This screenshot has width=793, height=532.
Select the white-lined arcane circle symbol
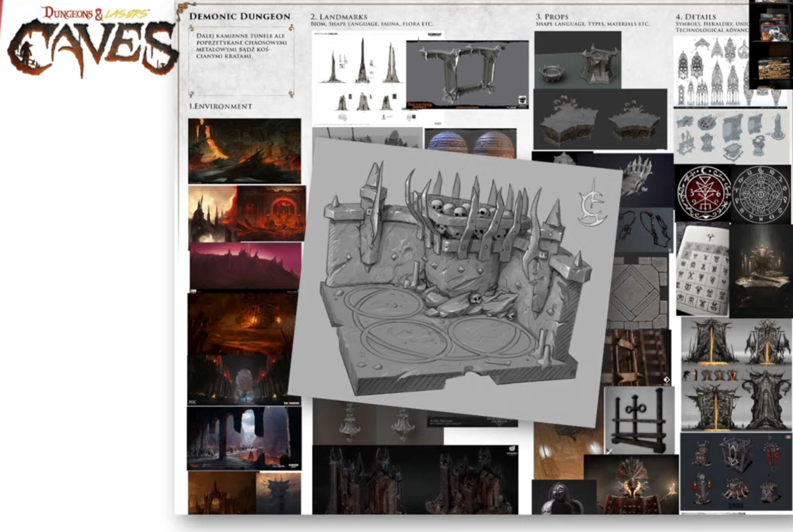pos(761,195)
